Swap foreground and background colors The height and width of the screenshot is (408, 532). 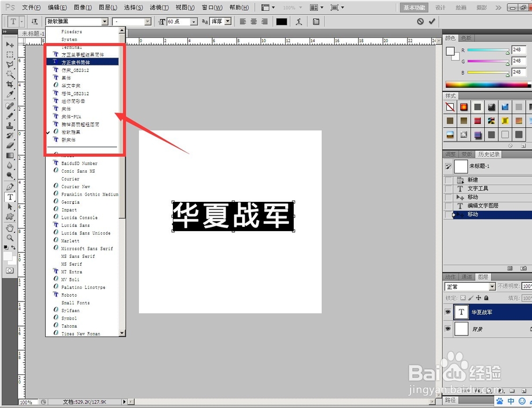point(13,247)
